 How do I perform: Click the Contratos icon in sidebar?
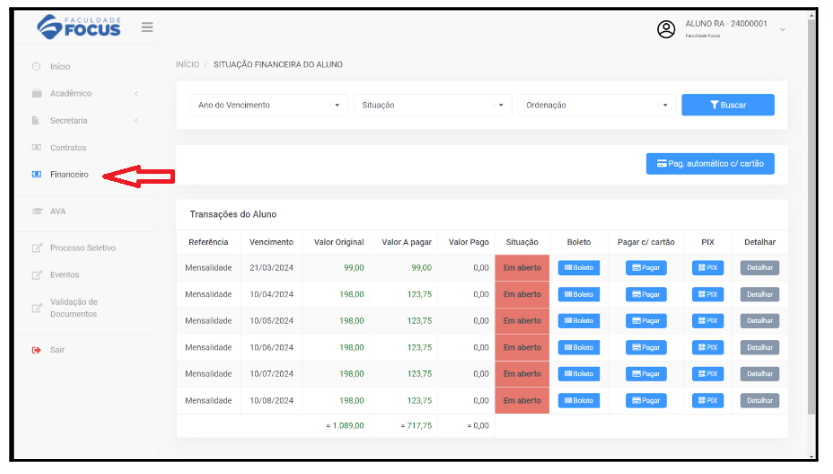click(x=36, y=148)
